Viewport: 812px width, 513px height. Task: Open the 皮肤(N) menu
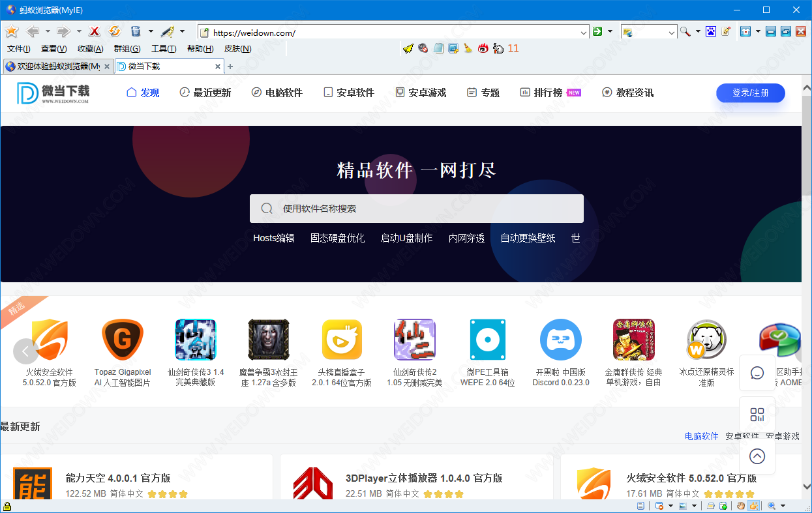point(238,49)
